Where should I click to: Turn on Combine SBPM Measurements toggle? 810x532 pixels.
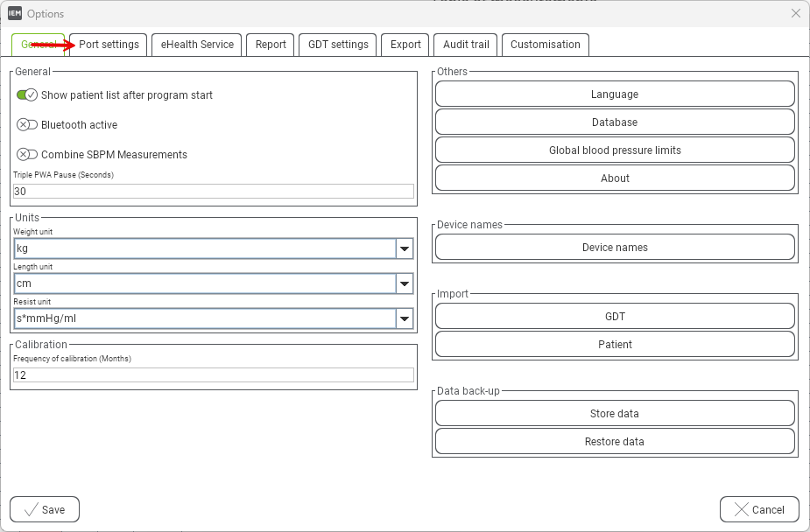tap(27, 154)
